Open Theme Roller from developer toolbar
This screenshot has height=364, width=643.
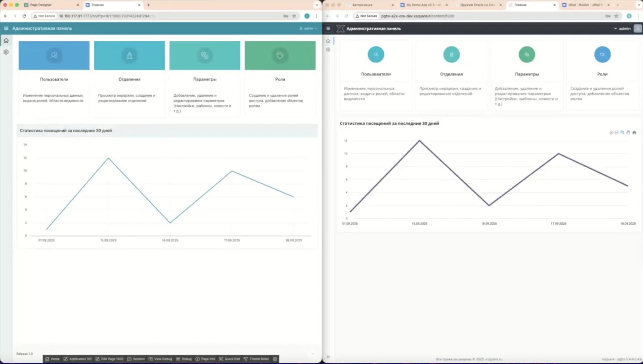click(256, 359)
